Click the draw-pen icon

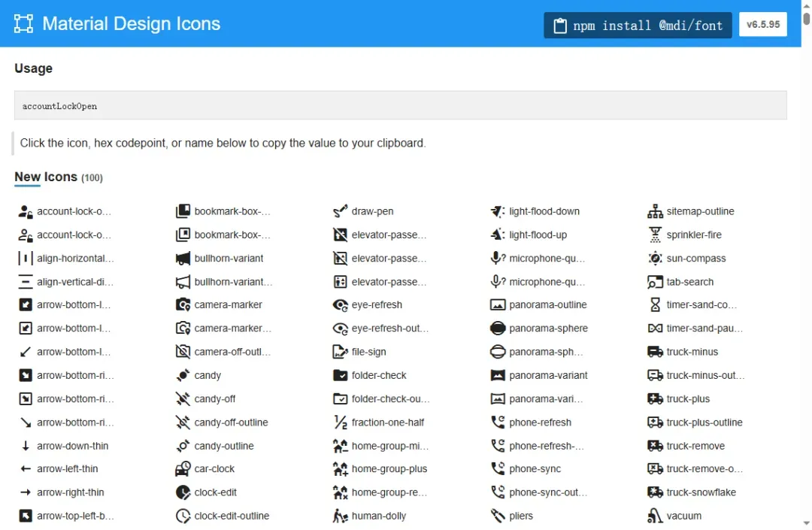point(340,211)
